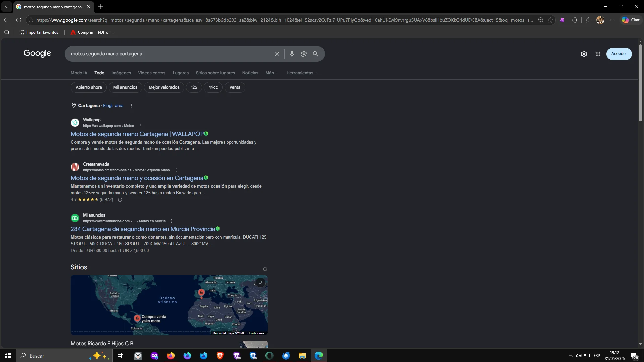The width and height of the screenshot is (644, 362).
Task: Open the map Condiciones link
Action: (256, 333)
